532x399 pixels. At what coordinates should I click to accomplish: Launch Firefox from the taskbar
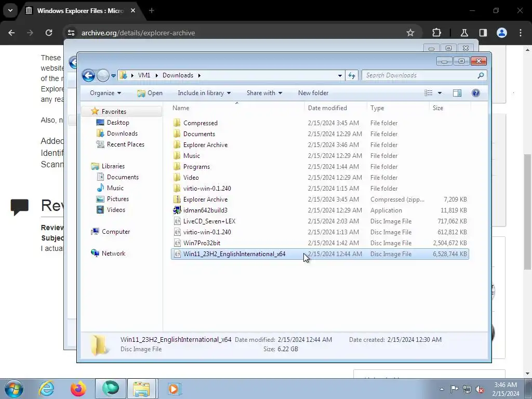click(x=78, y=389)
